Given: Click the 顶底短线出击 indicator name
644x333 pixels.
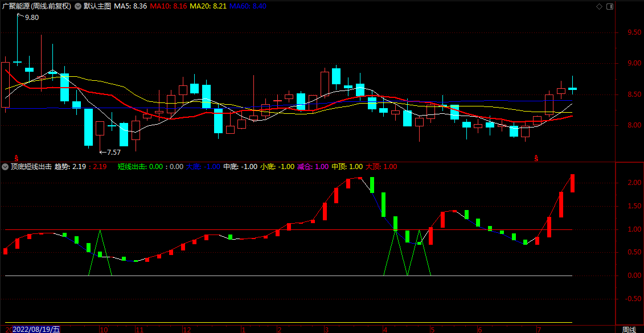Looking at the screenshot, I should tap(31, 167).
